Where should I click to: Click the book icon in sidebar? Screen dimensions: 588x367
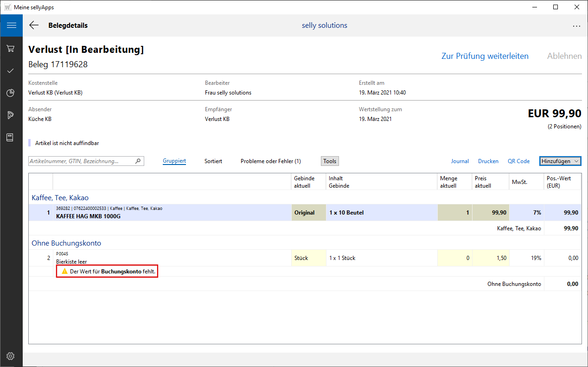[11, 138]
